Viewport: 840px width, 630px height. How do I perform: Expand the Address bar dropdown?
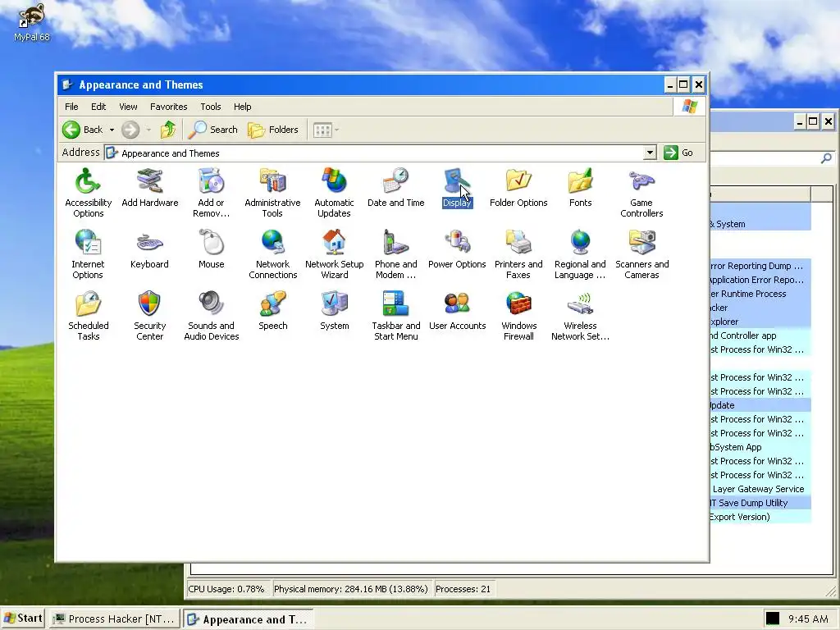coord(650,153)
